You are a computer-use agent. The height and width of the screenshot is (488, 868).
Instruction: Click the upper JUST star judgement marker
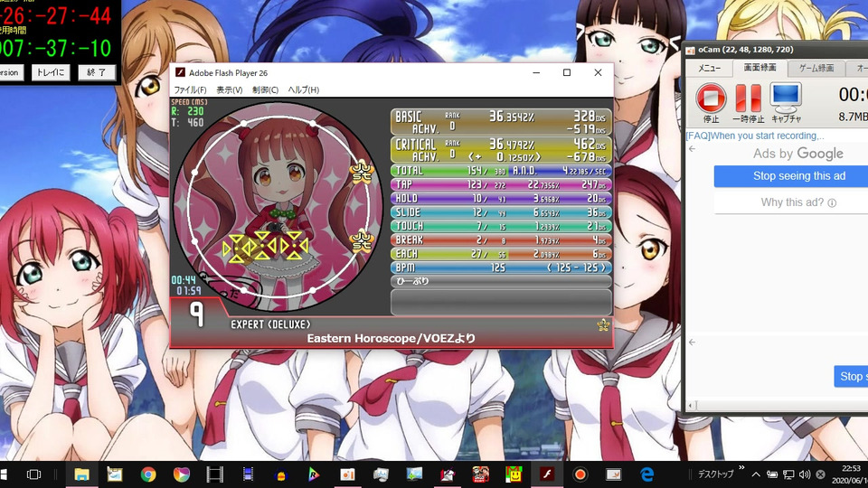362,172
